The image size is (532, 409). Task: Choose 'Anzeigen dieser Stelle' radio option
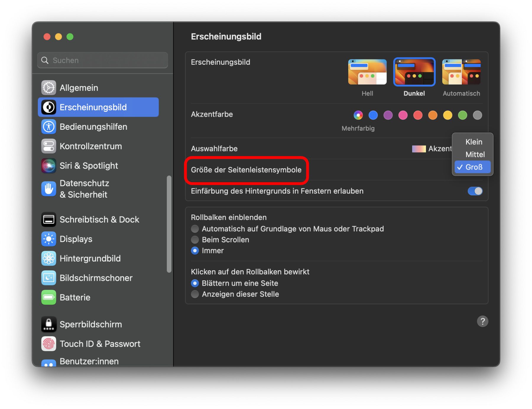pos(195,294)
